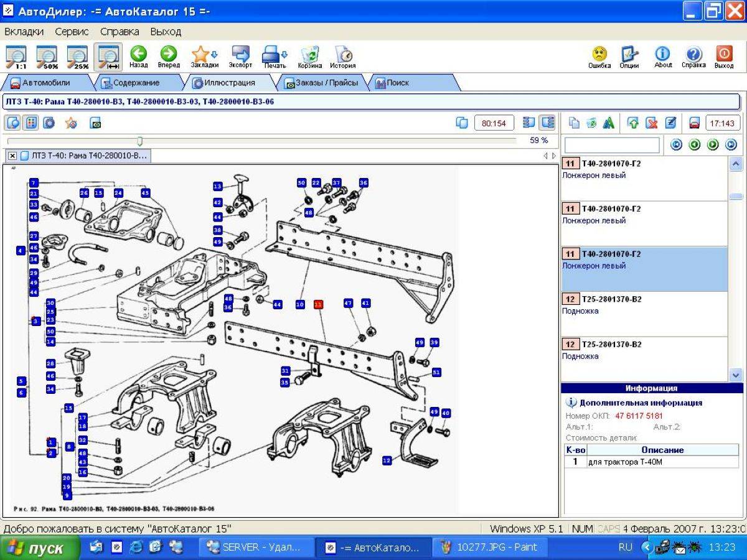Screen dimensions: 747x560
Task: Set zoom to 50% with toolbar icon
Action: pyautogui.click(x=47, y=57)
